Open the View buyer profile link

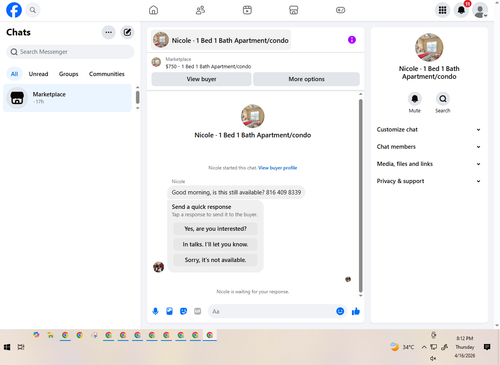pos(277,168)
